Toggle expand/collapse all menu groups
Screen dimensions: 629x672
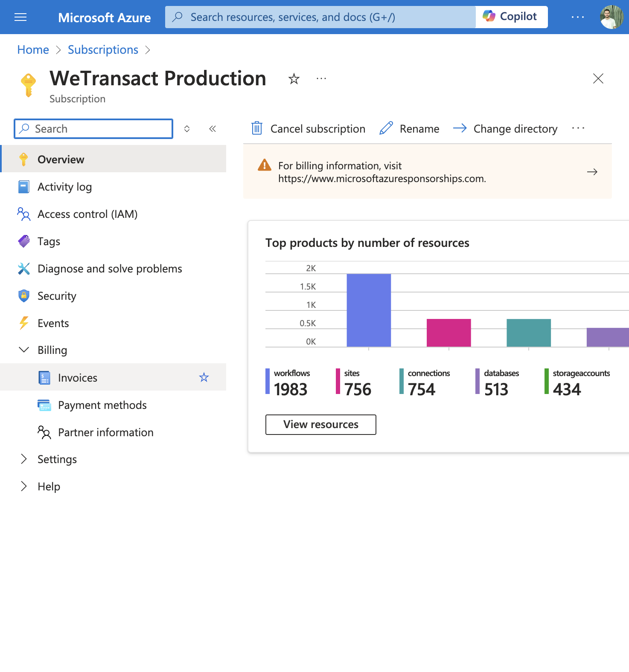click(187, 129)
